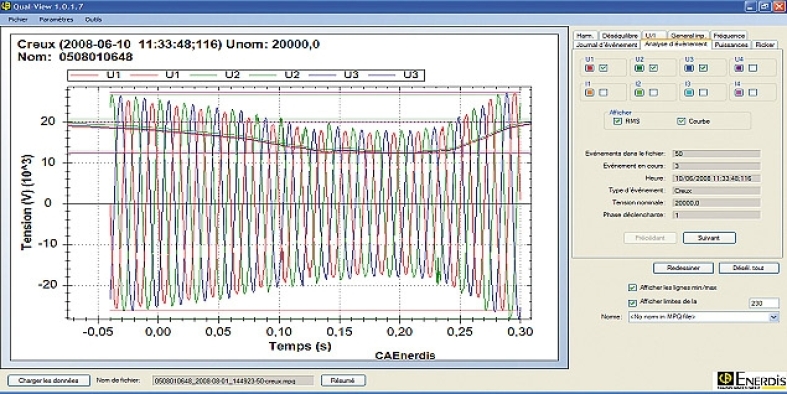Uncheck the U3 channel checkbox
The width and height of the screenshot is (787, 394).
[703, 68]
